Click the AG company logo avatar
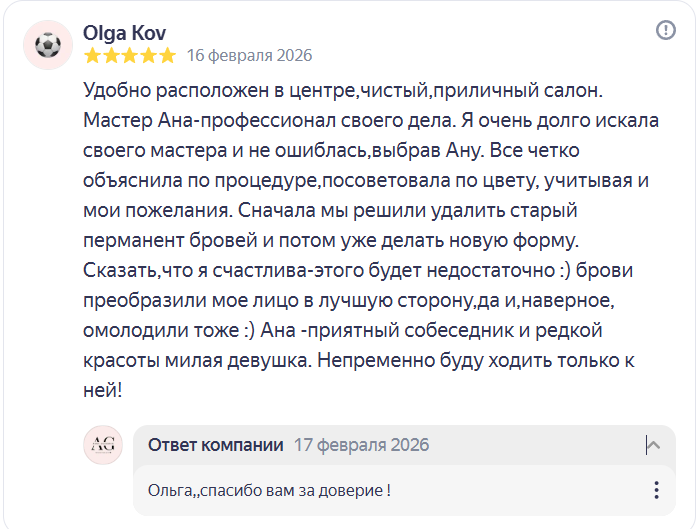This screenshot has height=529, width=696. coord(103,444)
